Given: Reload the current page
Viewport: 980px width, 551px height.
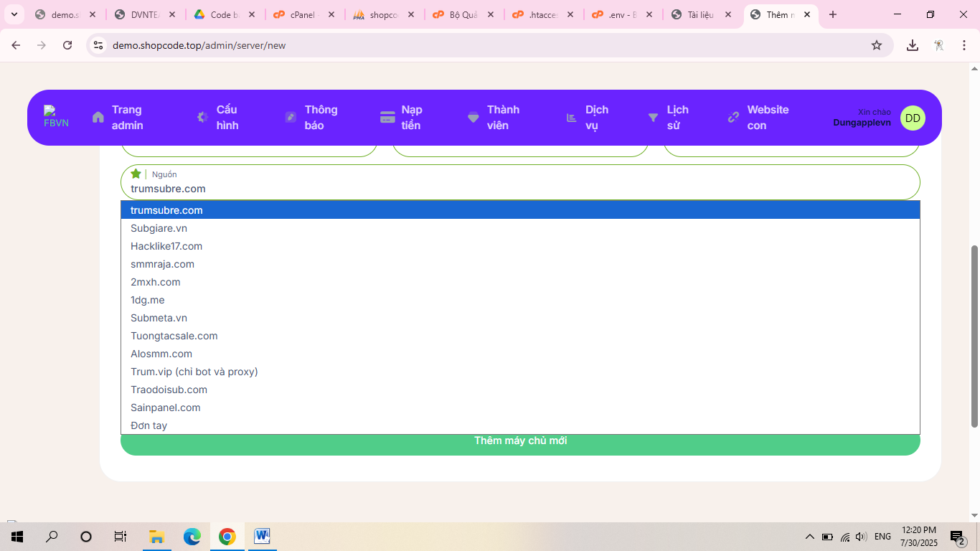Looking at the screenshot, I should point(67,45).
